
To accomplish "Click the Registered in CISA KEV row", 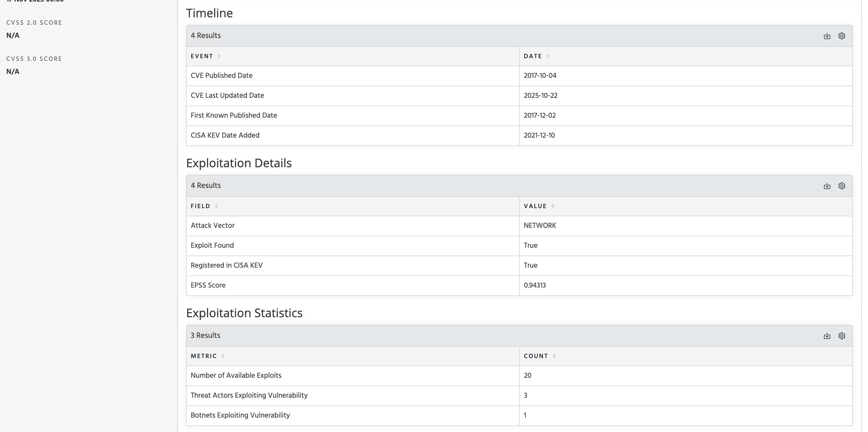I will point(226,266).
